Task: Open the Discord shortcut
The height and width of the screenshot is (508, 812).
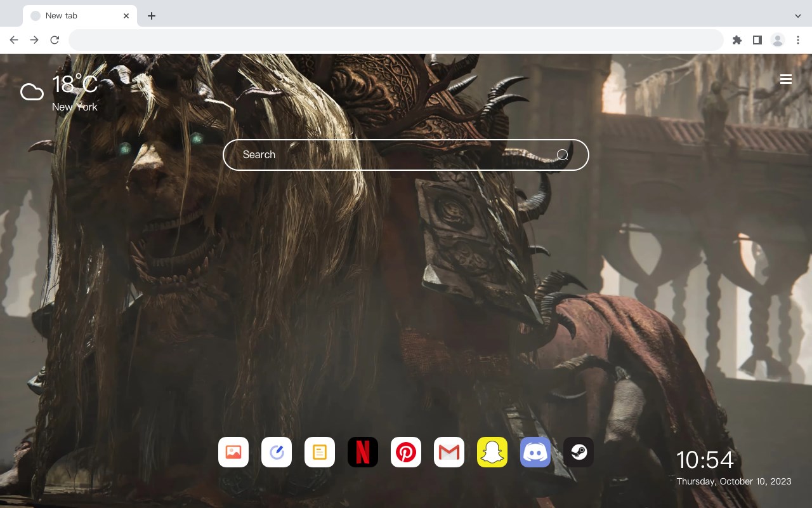Action: point(535,452)
